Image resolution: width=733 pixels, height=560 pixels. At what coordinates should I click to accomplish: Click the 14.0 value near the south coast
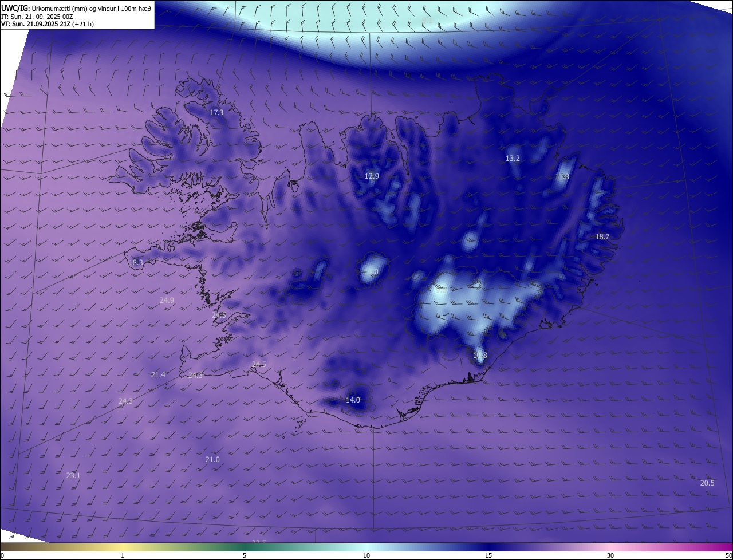point(353,400)
